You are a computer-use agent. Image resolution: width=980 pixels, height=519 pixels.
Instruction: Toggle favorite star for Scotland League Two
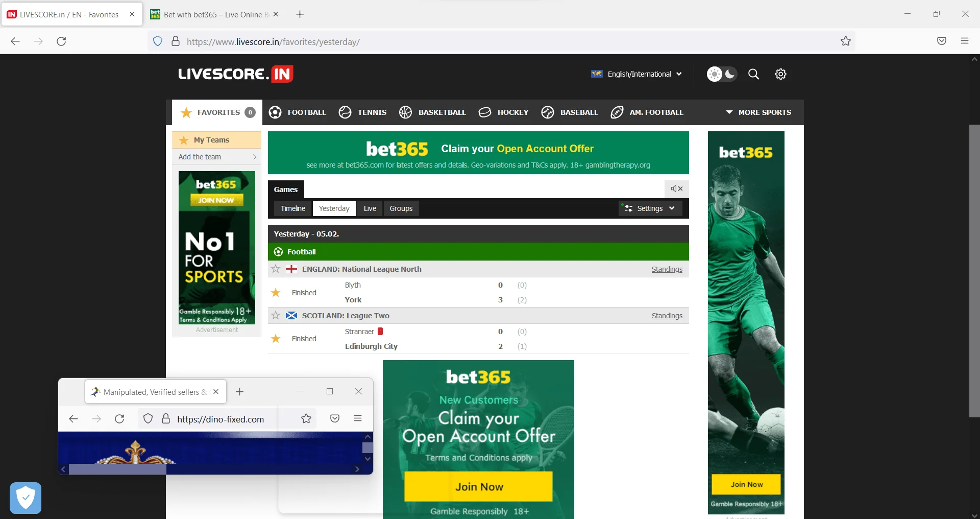coord(276,315)
